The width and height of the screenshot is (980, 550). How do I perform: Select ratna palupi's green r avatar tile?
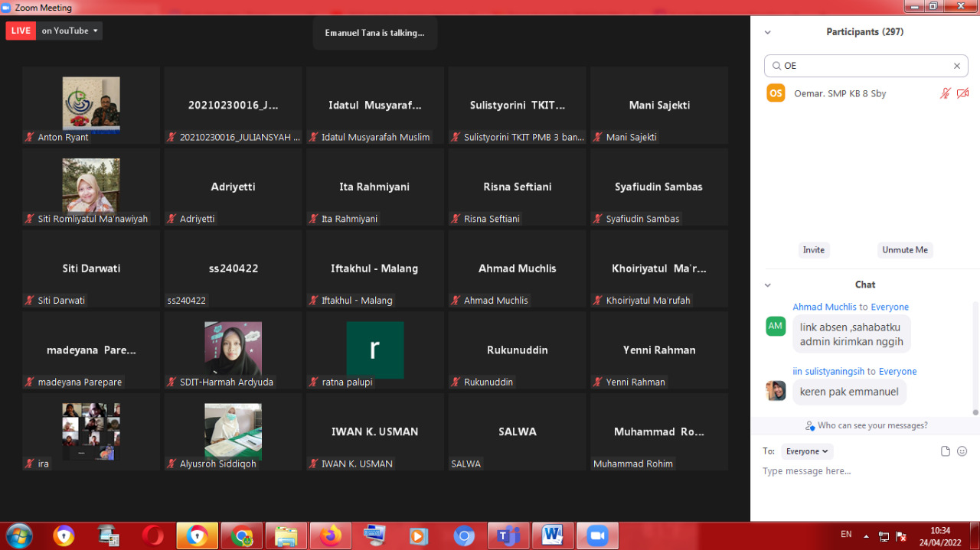[x=375, y=350]
